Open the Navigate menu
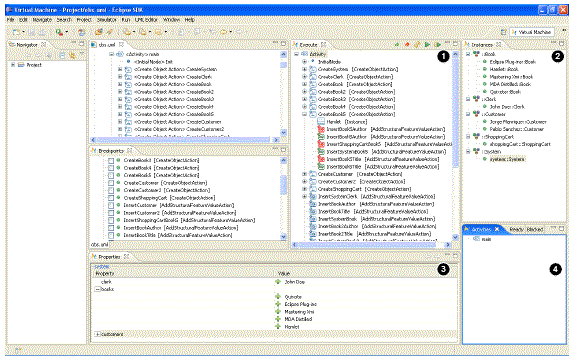This screenshot has height=362, width=574. (42, 20)
